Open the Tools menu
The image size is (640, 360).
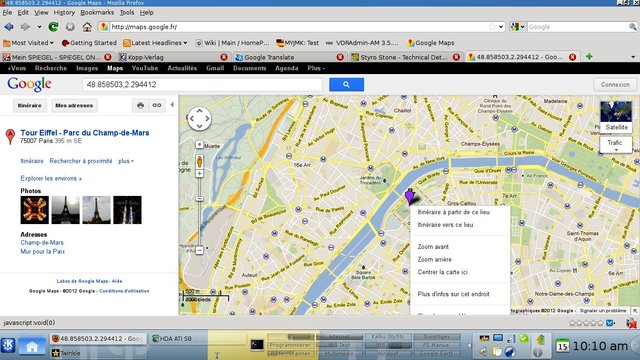[127, 13]
